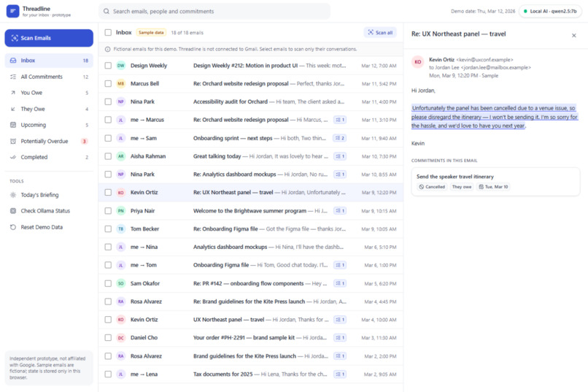Image resolution: width=588 pixels, height=392 pixels.
Task: Toggle the select-all Inbox checkbox
Action: (108, 33)
